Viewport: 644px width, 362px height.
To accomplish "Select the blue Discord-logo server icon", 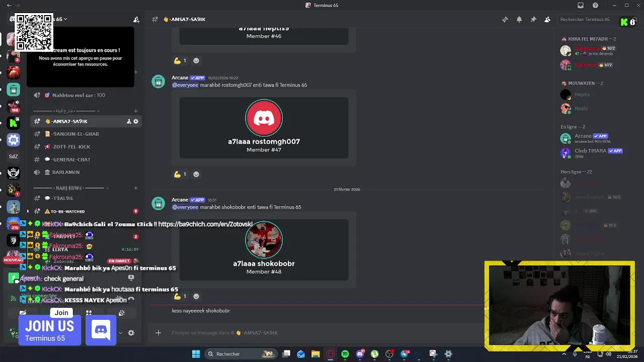I will pos(14,140).
